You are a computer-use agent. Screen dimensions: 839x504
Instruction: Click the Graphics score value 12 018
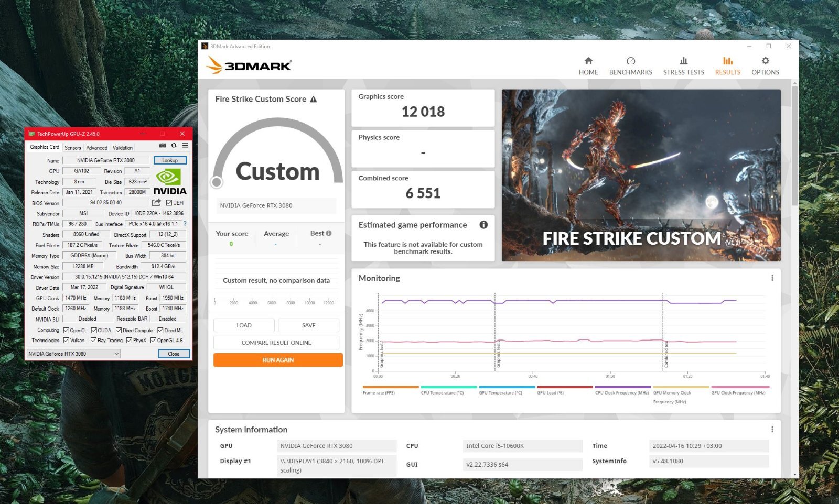coord(423,112)
